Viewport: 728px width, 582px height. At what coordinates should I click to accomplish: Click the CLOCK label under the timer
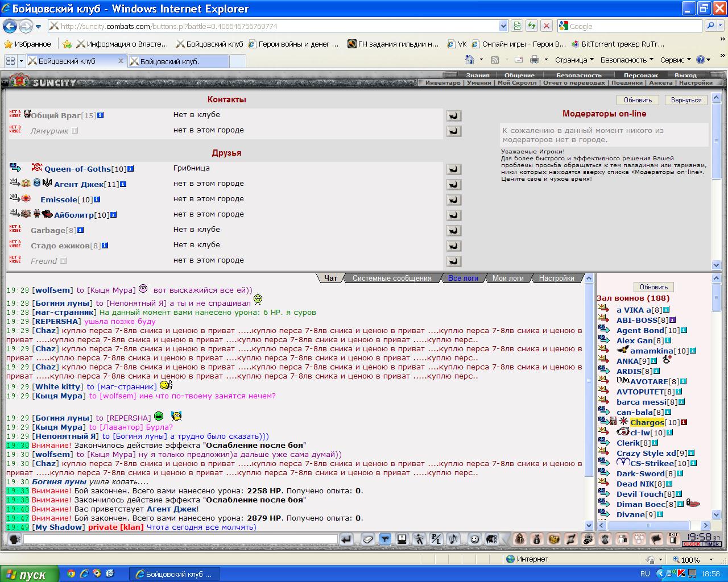(x=692, y=544)
